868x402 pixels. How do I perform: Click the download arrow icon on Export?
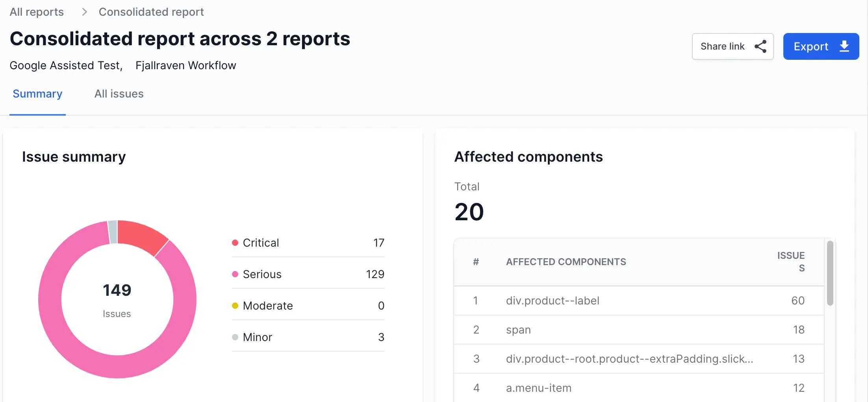pos(844,46)
